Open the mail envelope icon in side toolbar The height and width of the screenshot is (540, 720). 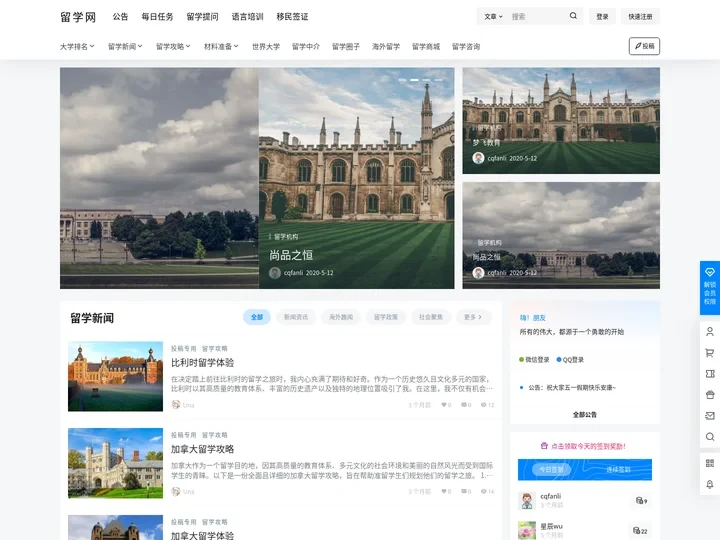tap(709, 416)
